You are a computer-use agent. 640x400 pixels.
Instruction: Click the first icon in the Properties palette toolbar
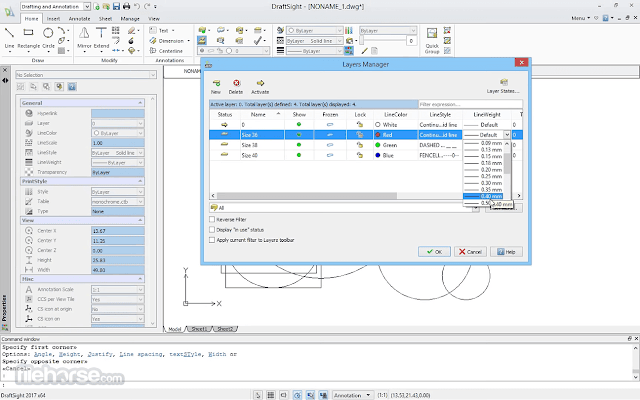pyautogui.click(x=20, y=87)
